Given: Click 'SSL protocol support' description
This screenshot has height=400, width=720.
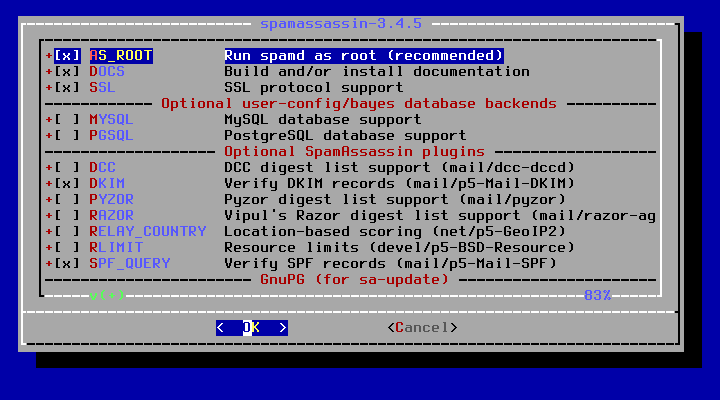Looking at the screenshot, I should (x=314, y=88).
